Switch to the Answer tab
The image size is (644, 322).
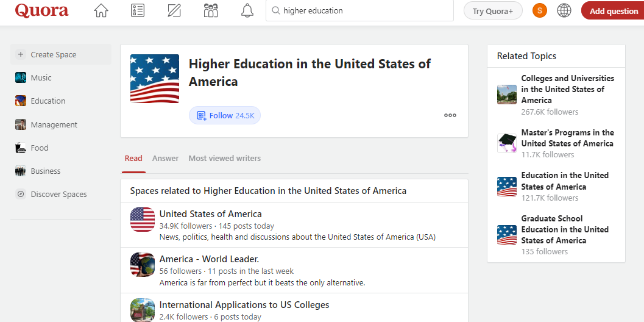(165, 159)
